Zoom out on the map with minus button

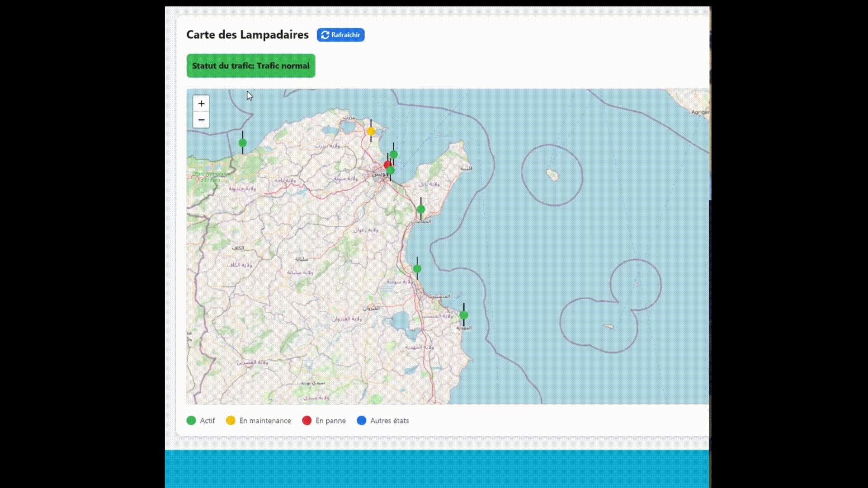[x=201, y=120]
